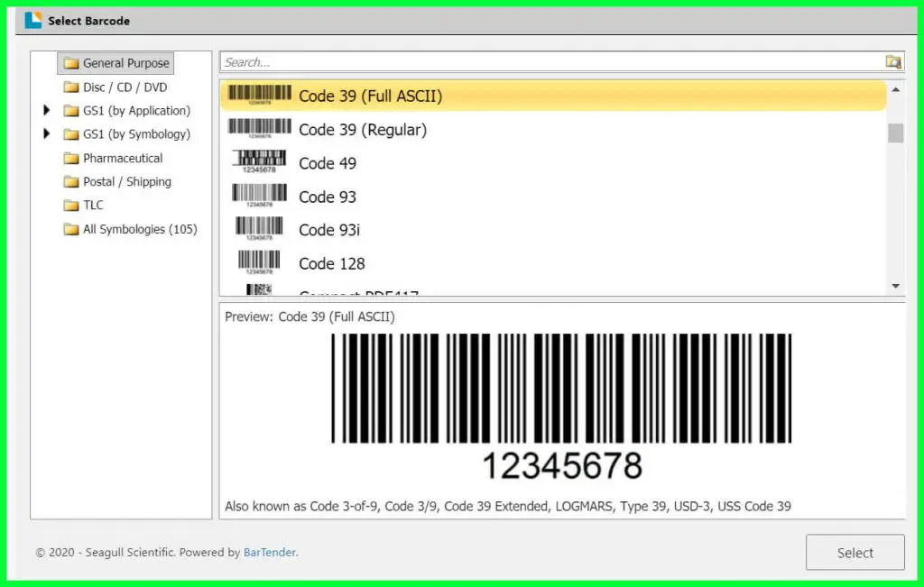The image size is (924, 587).
Task: Click the scroll-down arrow on the barcode list
Action: (x=895, y=287)
